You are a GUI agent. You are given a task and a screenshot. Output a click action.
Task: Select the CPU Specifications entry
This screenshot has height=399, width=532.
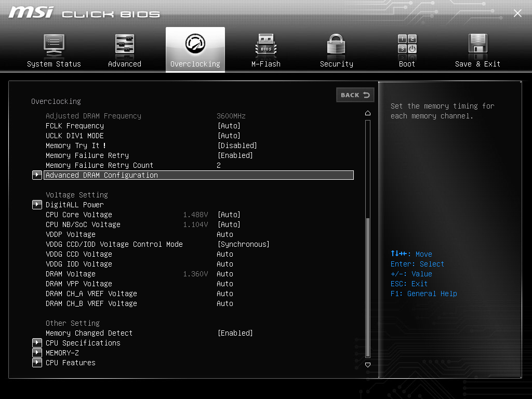[83, 343]
